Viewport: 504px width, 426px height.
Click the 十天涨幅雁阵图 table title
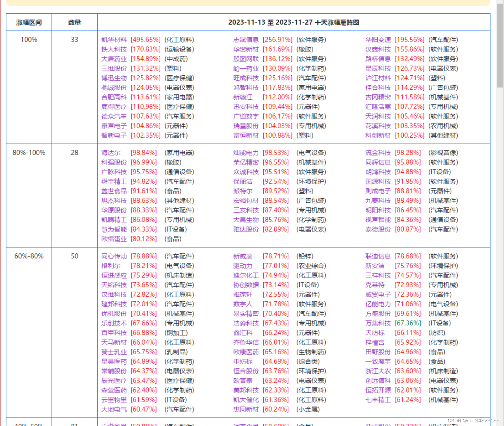294,22
